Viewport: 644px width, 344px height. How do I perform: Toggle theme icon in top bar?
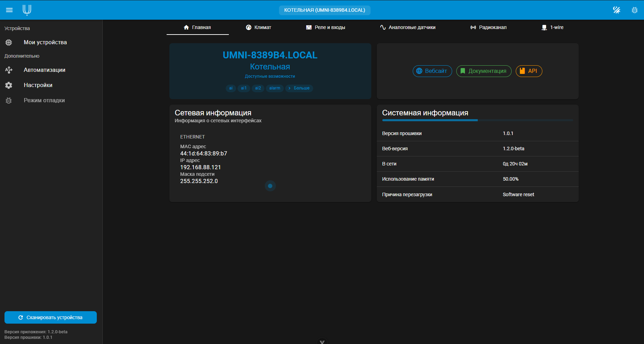coord(617,10)
